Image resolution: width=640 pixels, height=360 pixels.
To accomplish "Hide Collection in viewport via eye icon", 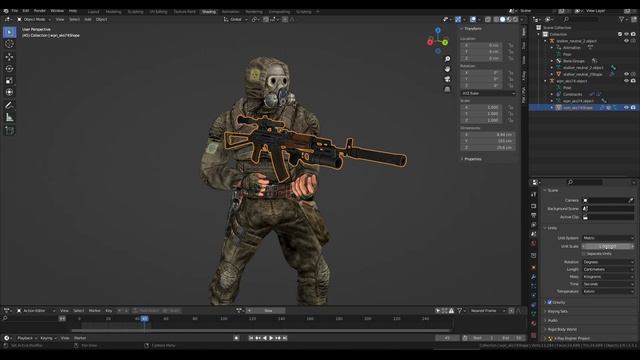I will 627,34.
